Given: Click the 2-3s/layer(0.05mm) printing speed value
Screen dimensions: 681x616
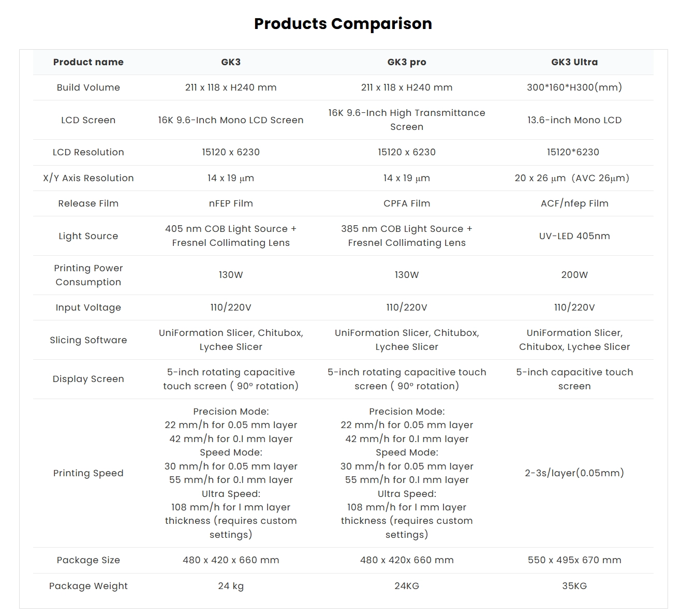Looking at the screenshot, I should point(574,473).
